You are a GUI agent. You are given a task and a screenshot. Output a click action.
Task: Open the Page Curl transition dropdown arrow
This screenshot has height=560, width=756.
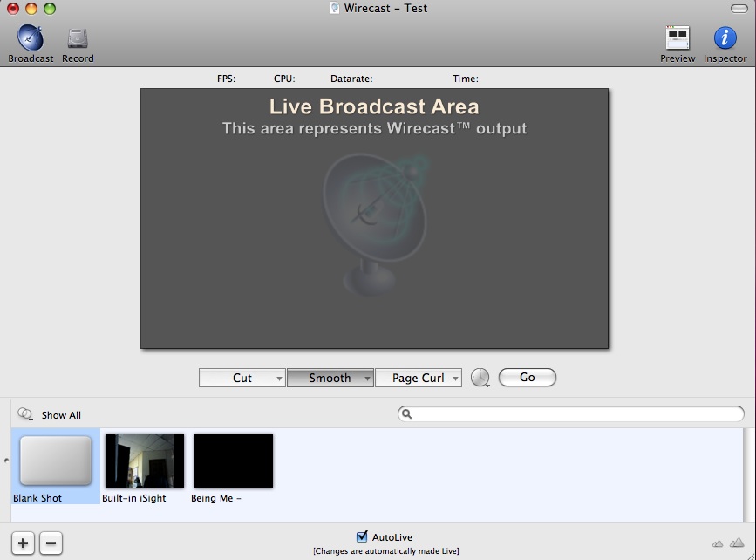tap(456, 379)
